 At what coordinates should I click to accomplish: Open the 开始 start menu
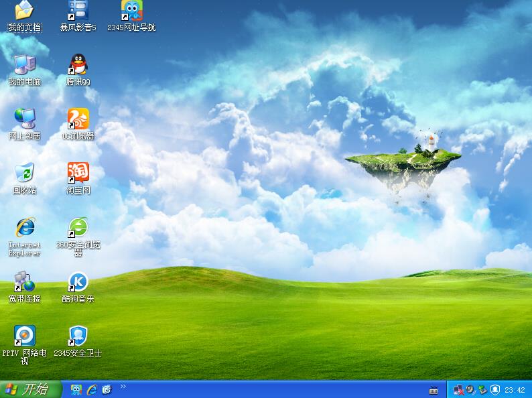30,389
